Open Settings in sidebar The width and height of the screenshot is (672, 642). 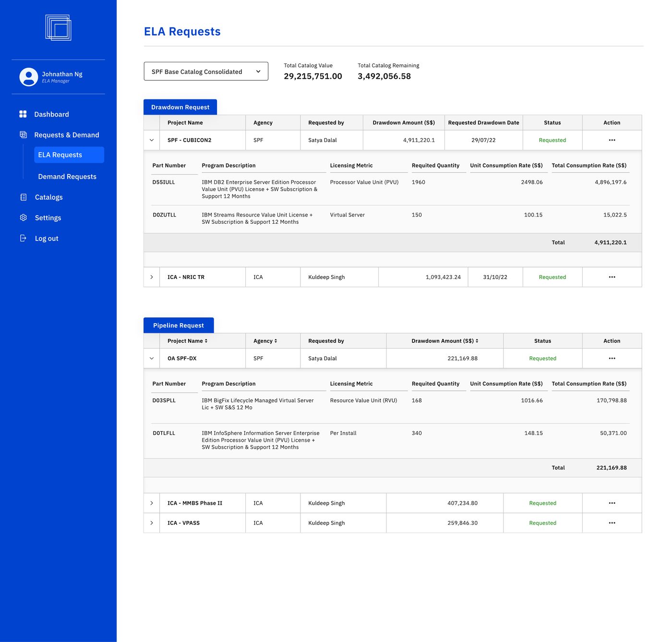pyautogui.click(x=48, y=218)
